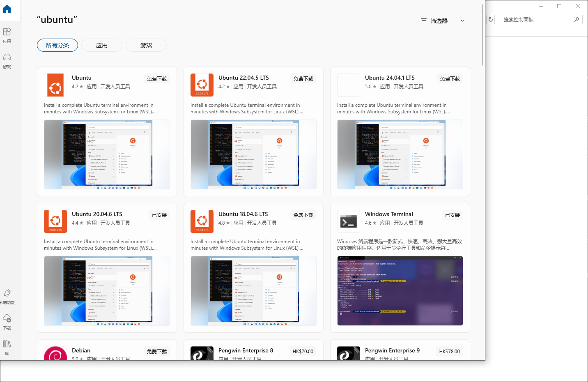
Task: Open the Windows Terminal screenshot thumbnail
Action: pyautogui.click(x=400, y=291)
